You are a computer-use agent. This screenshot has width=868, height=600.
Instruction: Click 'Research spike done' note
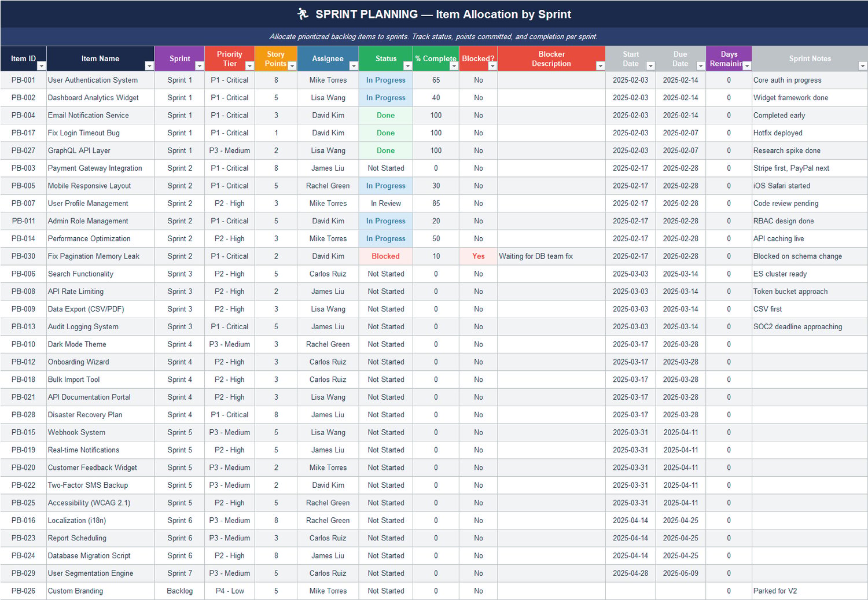tap(810, 150)
